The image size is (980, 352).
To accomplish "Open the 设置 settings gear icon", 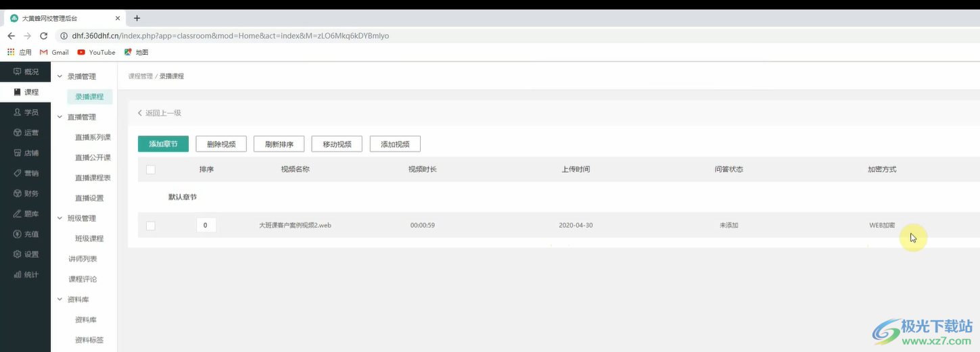I will coord(17,254).
